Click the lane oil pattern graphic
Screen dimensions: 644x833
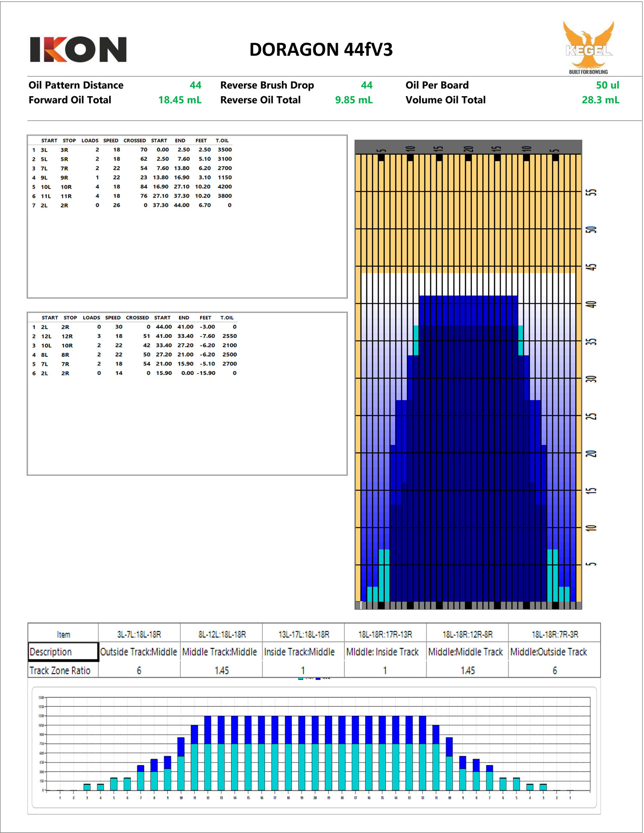pos(468,374)
